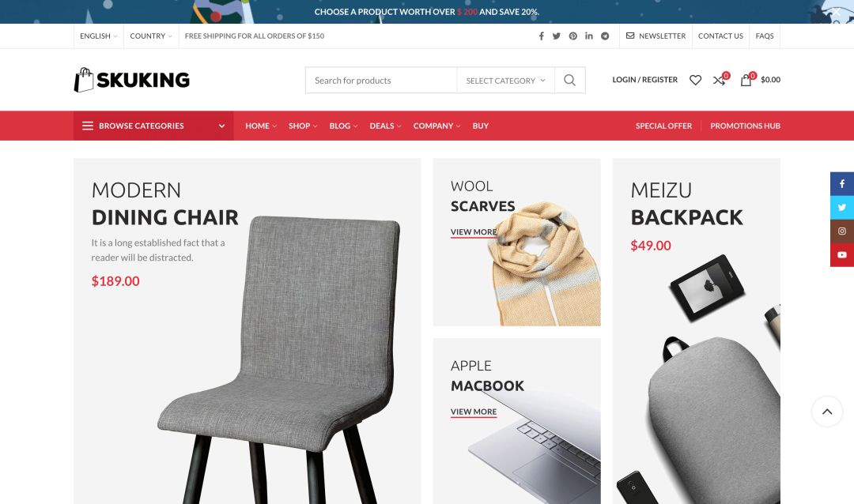Expand the Browse Categories menu

click(x=153, y=126)
